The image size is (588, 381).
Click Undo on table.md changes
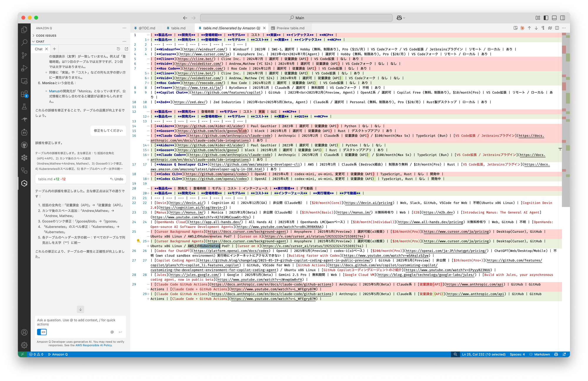point(117,179)
